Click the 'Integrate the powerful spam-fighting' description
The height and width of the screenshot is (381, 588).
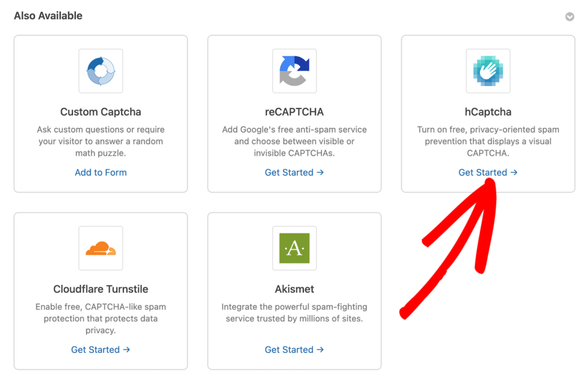coord(295,313)
